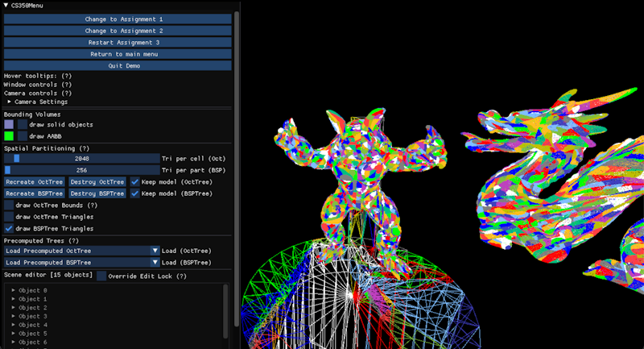
Task: Uncheck Keep model (OctTree)
Action: click(134, 181)
